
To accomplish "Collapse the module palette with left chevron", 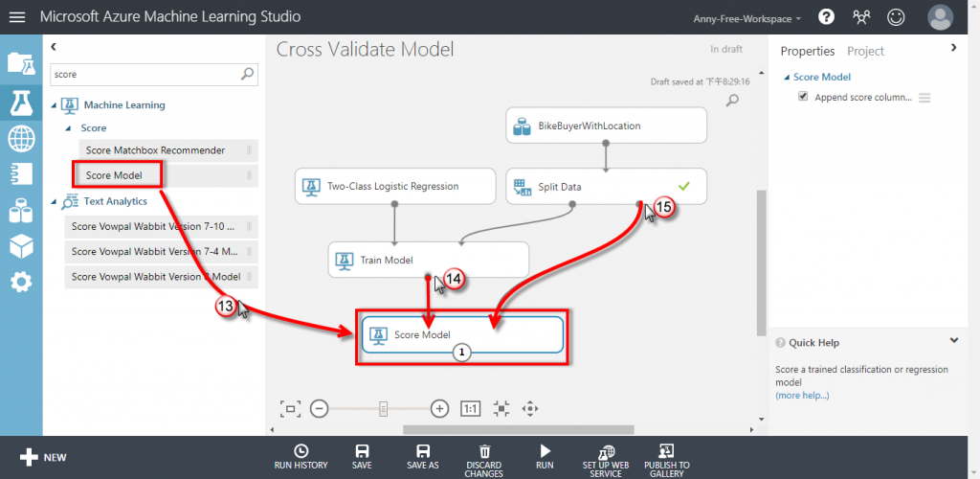I will [x=54, y=46].
